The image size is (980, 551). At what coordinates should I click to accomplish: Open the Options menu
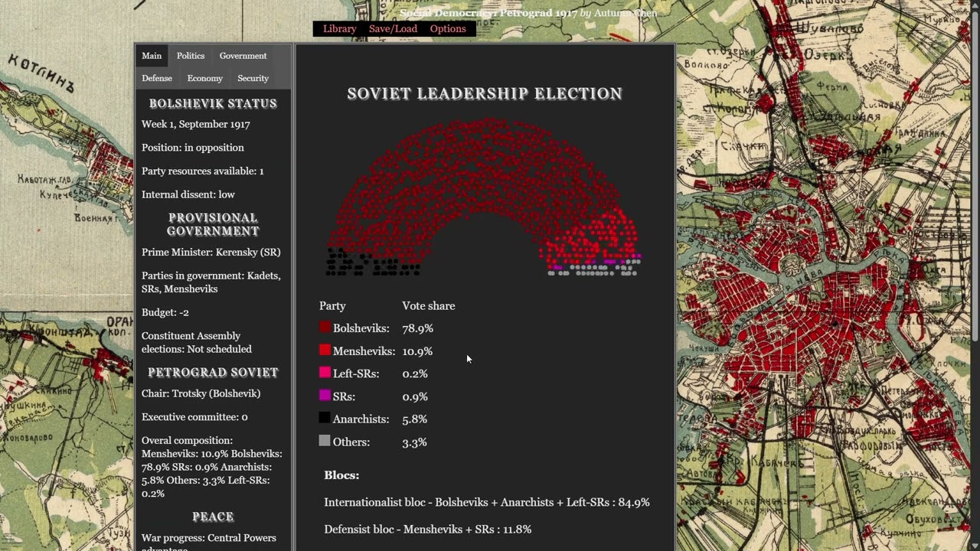pos(448,29)
